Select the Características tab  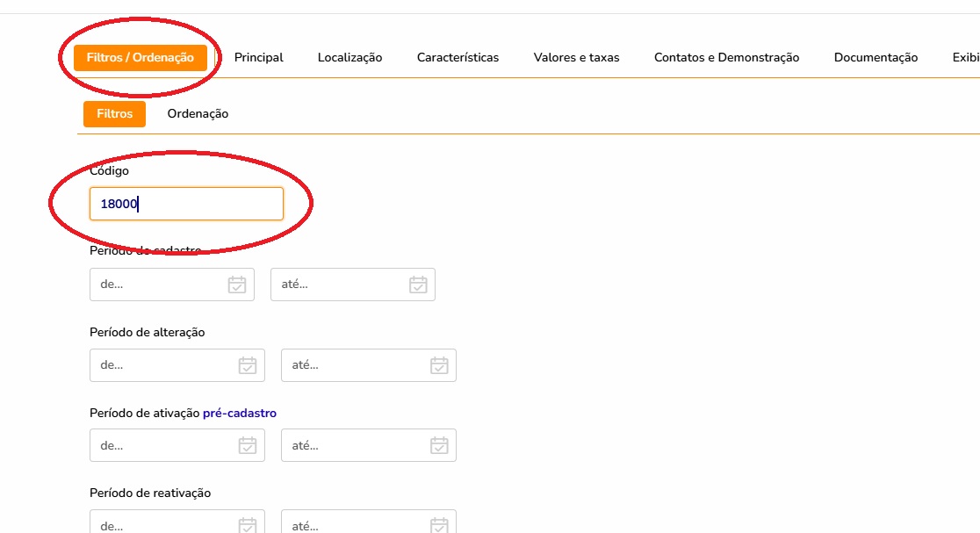tap(458, 58)
